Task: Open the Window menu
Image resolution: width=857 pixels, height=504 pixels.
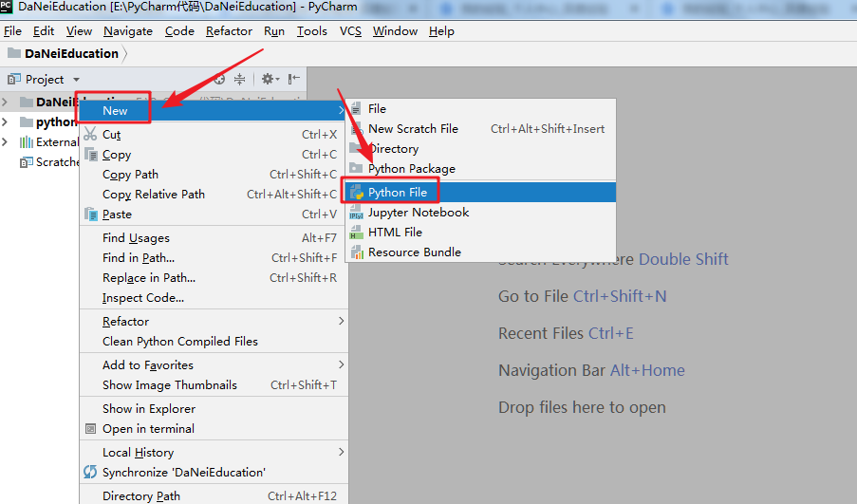Action: click(395, 31)
